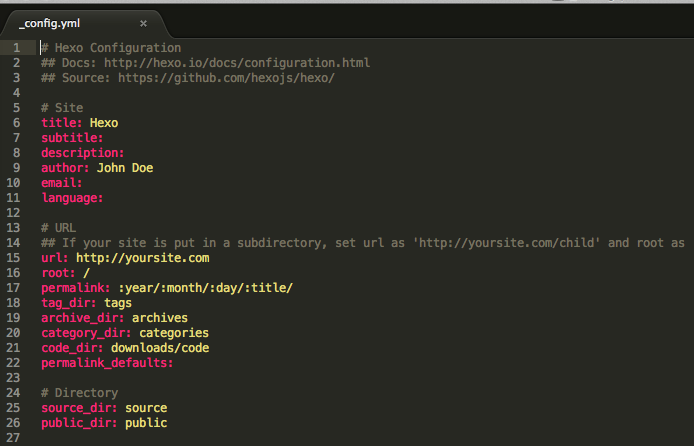Click the 'root:' key
The image size is (694, 446).
coord(58,273)
